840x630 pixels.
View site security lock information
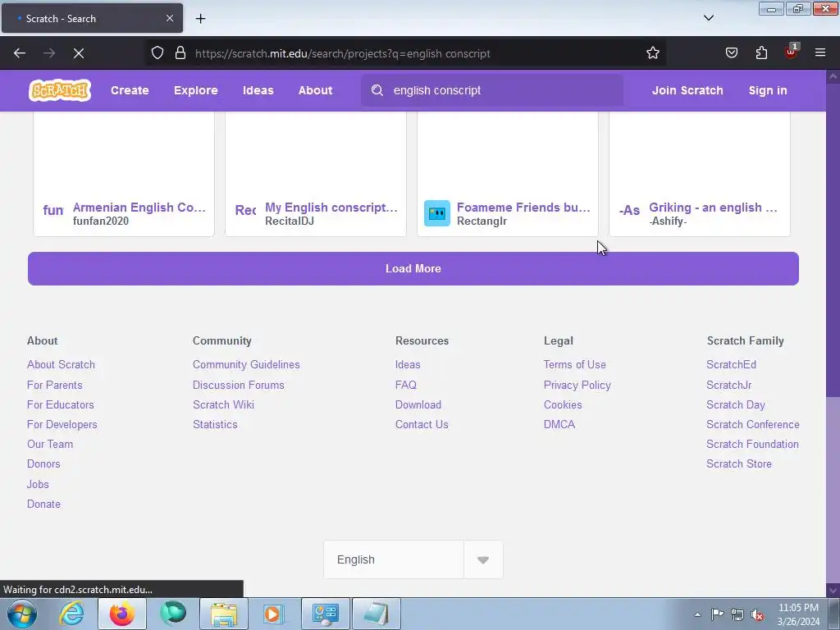coord(180,53)
